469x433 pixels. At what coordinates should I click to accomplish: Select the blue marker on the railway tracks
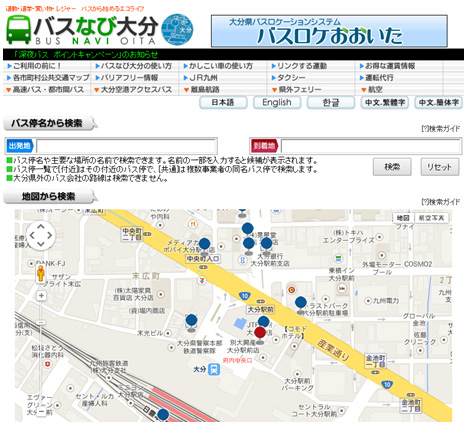coord(163,415)
